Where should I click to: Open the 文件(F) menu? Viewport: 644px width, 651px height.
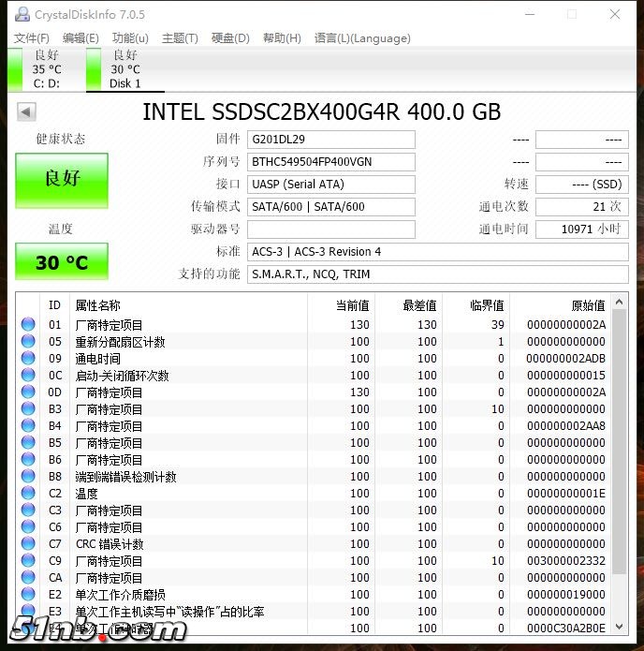click(x=32, y=38)
